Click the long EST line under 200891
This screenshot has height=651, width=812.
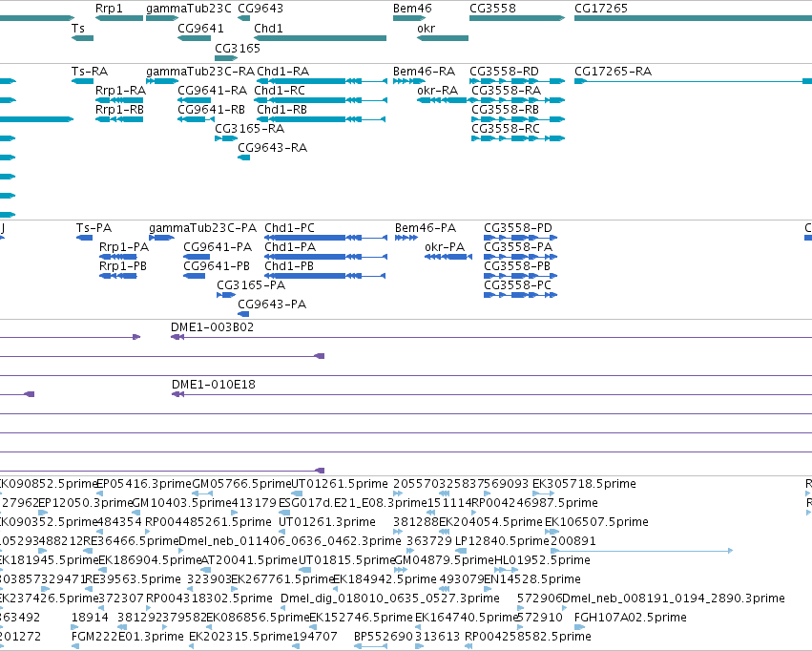[642, 551]
